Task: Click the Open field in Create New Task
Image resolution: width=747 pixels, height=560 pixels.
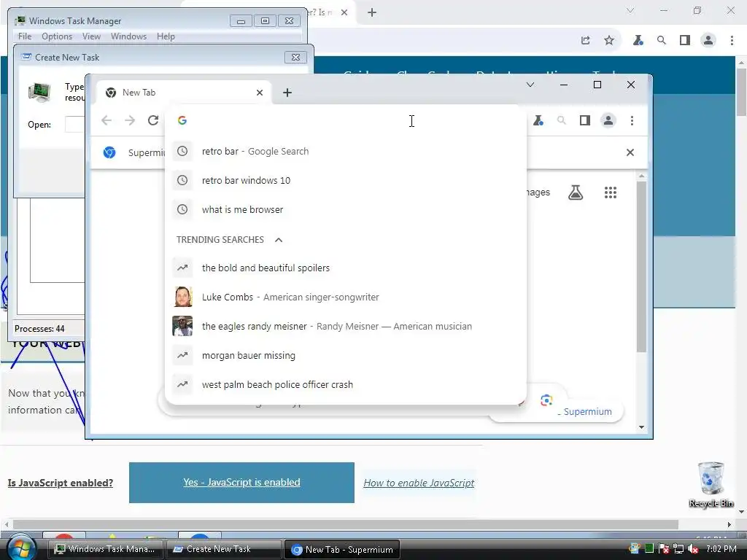Action: coord(75,124)
